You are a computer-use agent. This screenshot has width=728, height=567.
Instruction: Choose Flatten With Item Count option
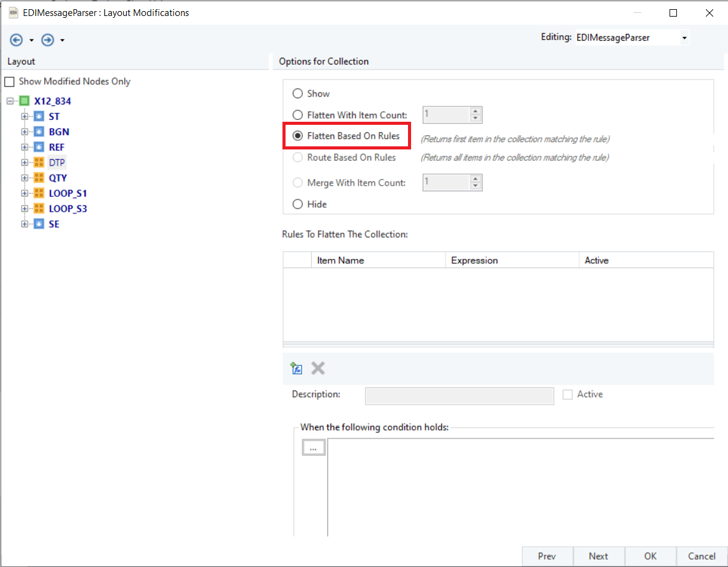[x=298, y=115]
